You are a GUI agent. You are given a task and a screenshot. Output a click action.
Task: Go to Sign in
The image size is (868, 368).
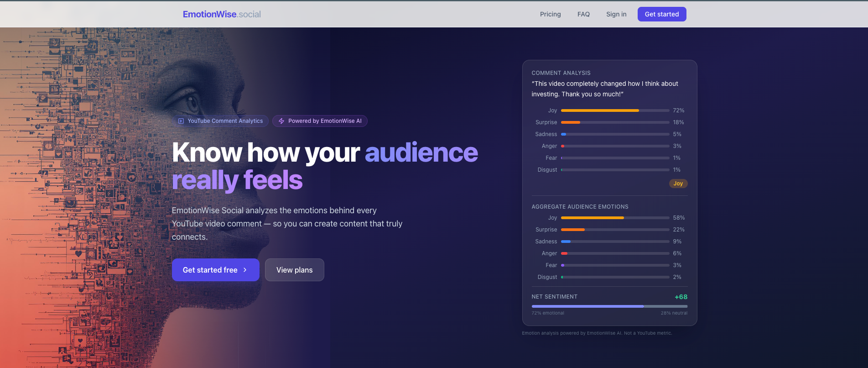coord(616,14)
